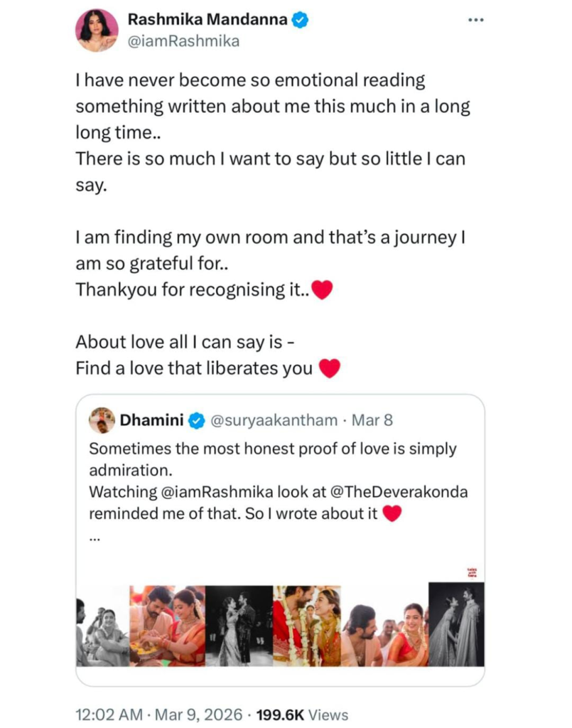Open the @iamRashmika handle under the name

point(183,41)
